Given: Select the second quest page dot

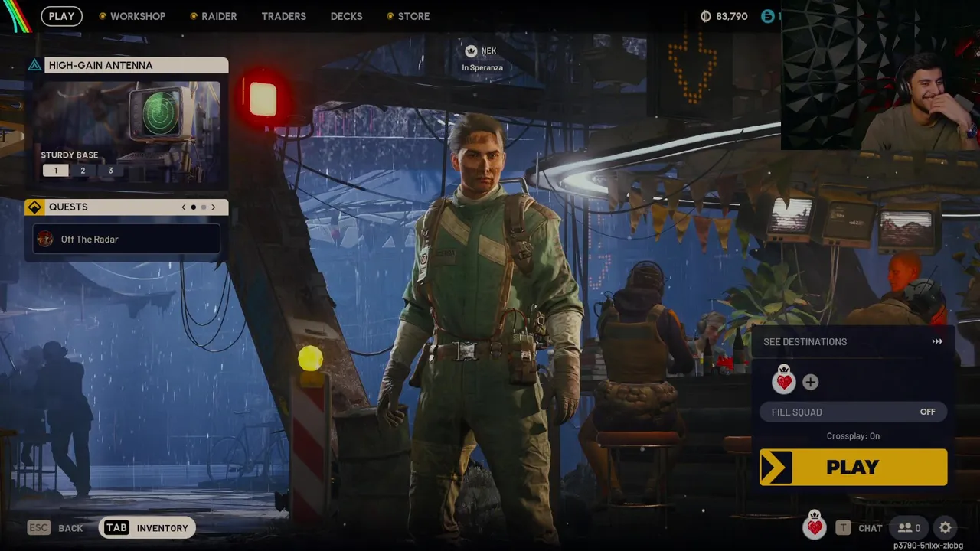Looking at the screenshot, I should pos(204,207).
